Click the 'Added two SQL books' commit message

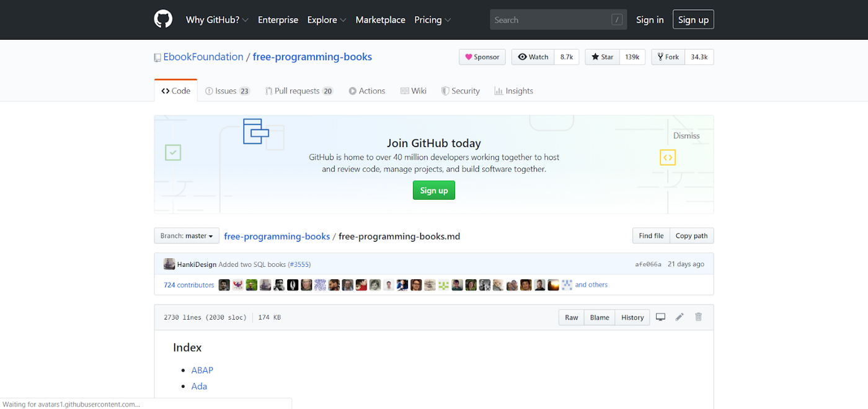point(252,264)
